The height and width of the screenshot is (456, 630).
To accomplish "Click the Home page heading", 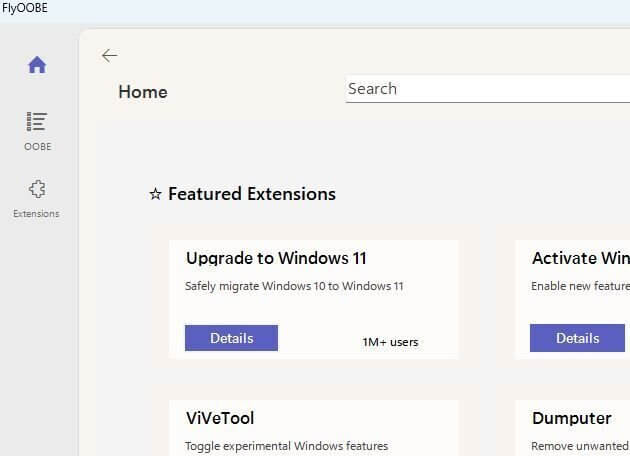I will 143,92.
